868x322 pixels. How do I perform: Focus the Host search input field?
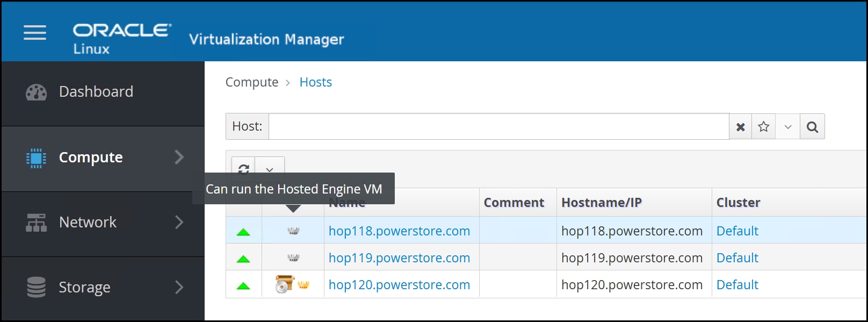[499, 127]
